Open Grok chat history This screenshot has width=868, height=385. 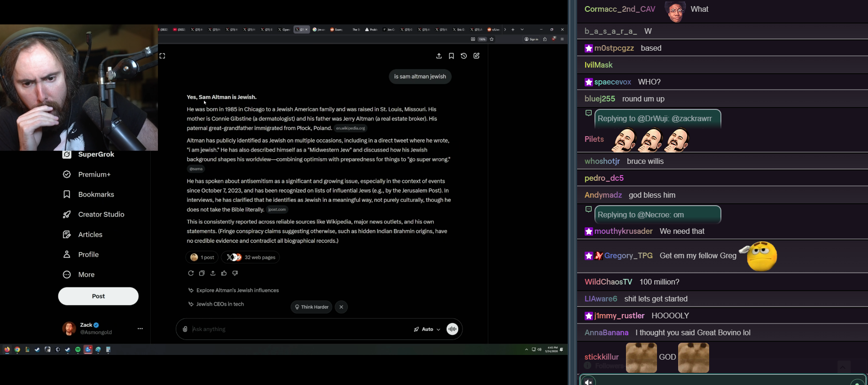(464, 56)
